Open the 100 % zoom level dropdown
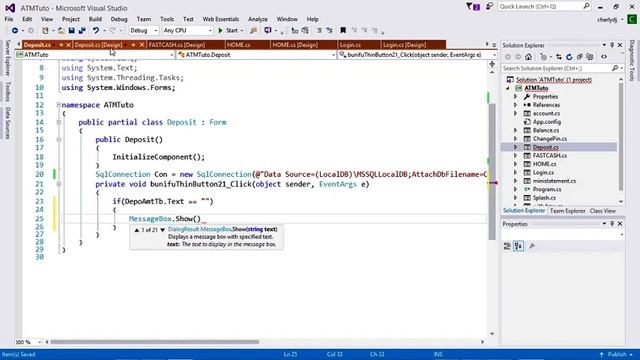 [x=28, y=342]
